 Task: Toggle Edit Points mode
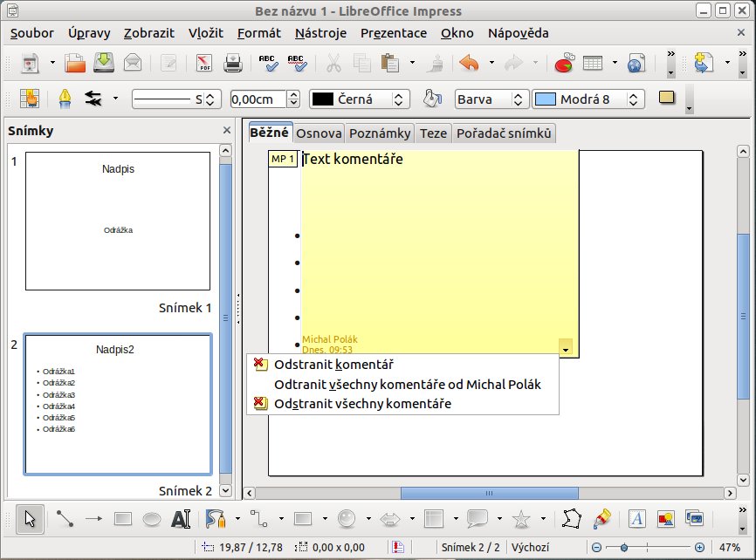tap(571, 519)
